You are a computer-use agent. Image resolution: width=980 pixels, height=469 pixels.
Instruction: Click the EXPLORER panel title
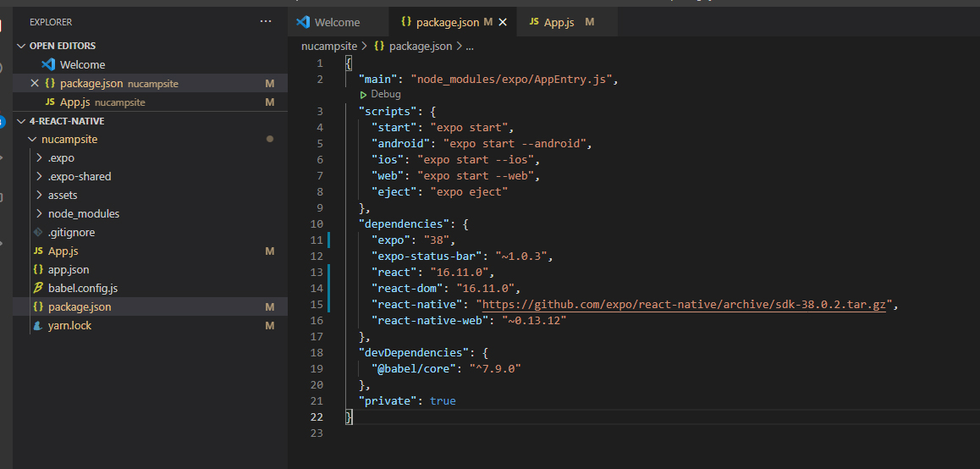pyautogui.click(x=51, y=22)
